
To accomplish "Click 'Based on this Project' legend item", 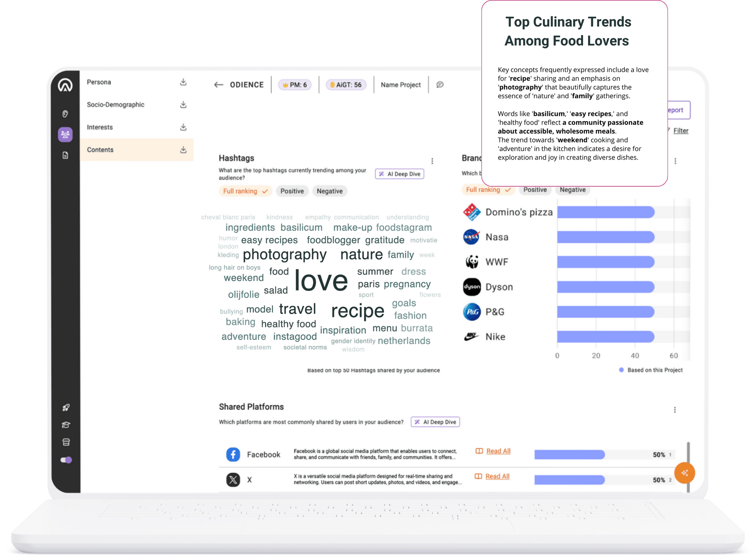I will tap(651, 370).
